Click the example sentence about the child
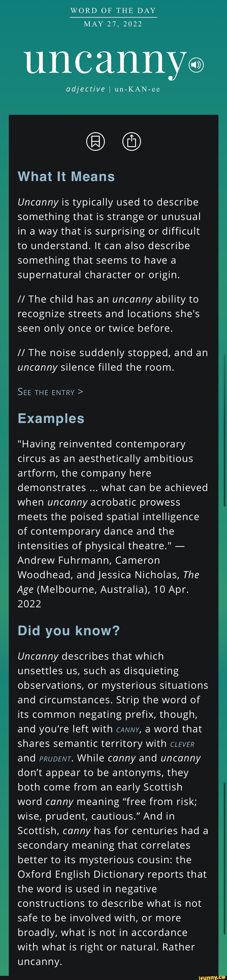Image resolution: width=227 pixels, height=980 pixels. (x=108, y=314)
